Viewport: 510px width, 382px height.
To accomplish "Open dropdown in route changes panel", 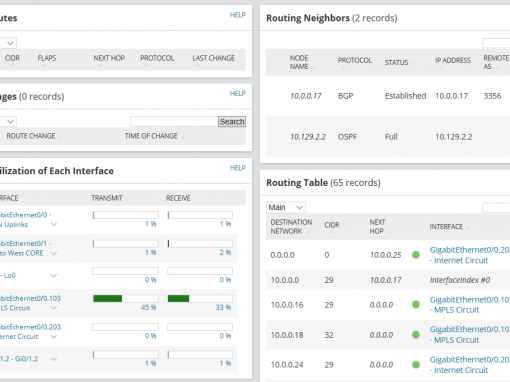I will 8,122.
